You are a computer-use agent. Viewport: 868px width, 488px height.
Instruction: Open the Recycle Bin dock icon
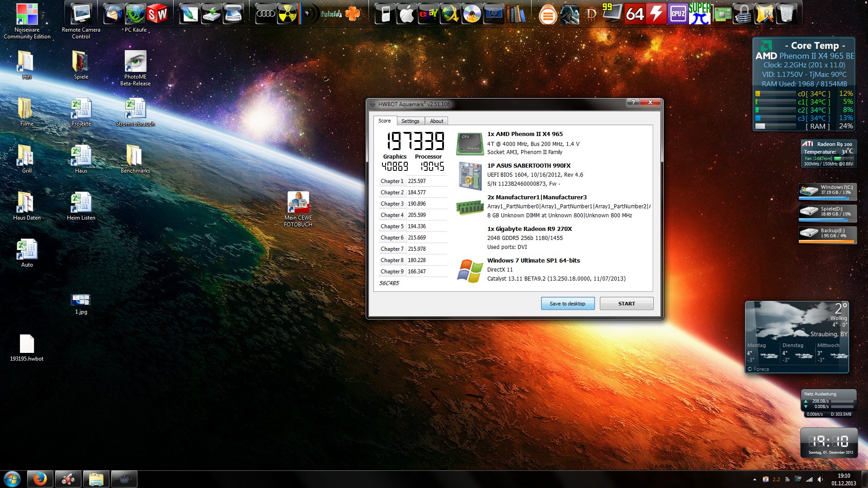tap(787, 14)
